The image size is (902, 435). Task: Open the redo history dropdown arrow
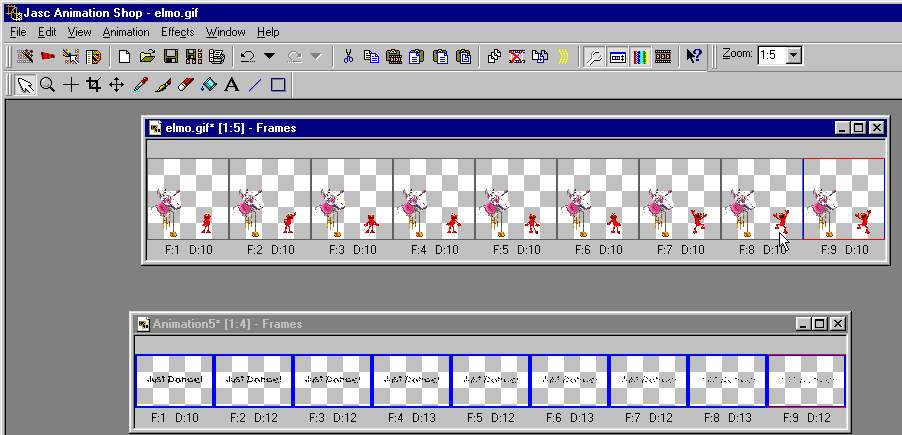coord(316,56)
